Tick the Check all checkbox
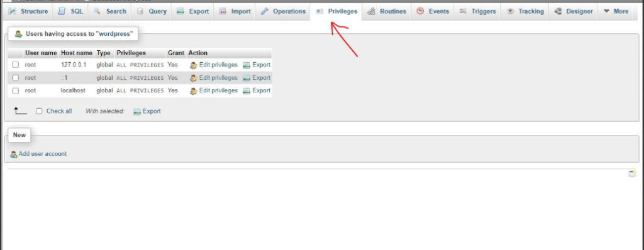This screenshot has height=250, width=644. 39,111
